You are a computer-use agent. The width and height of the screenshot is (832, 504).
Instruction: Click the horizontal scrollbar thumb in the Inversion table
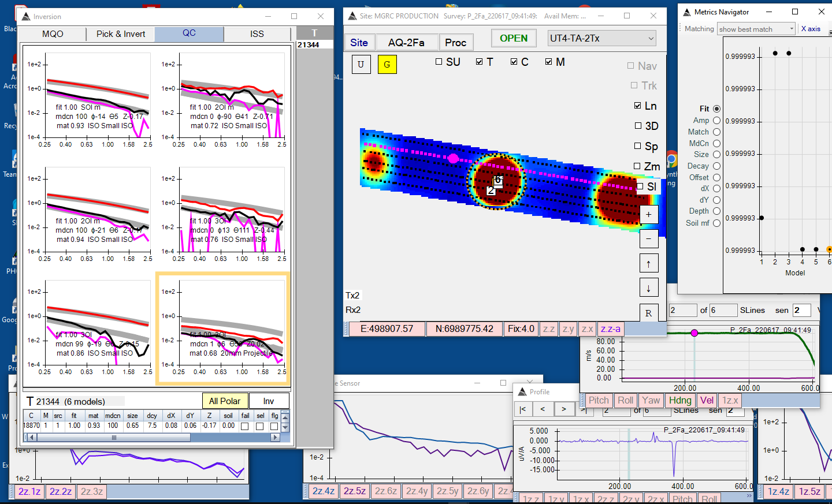[x=114, y=437]
